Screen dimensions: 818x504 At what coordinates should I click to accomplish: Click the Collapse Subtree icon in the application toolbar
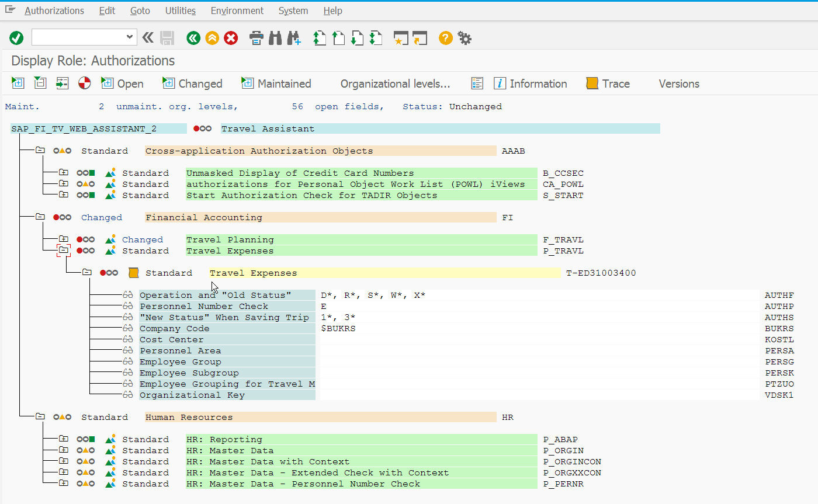click(x=40, y=84)
